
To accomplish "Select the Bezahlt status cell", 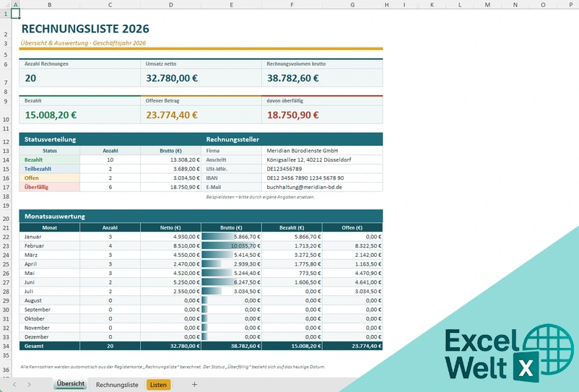I will pyautogui.click(x=50, y=160).
